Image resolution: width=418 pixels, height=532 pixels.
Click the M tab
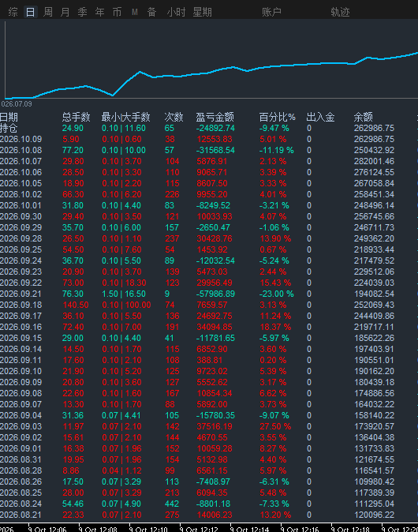coord(135,12)
